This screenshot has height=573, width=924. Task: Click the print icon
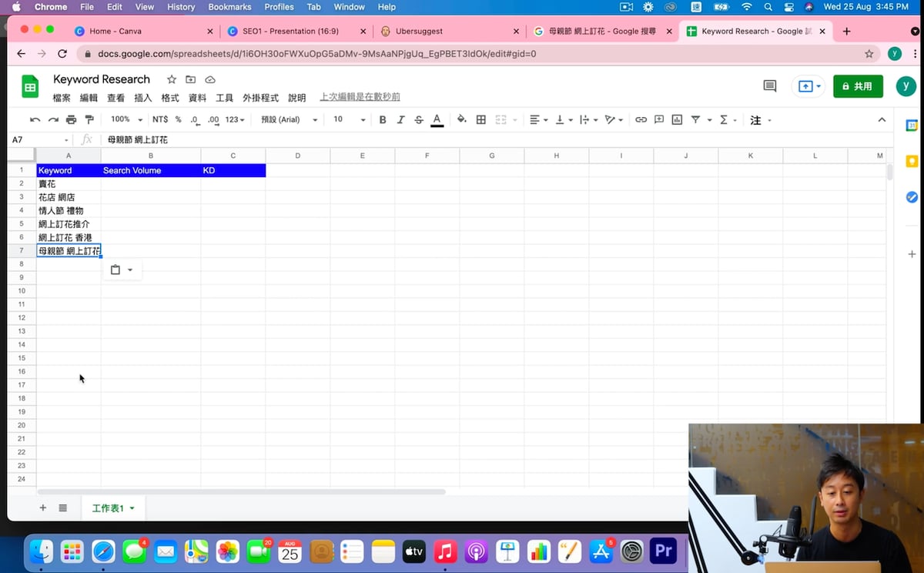(x=71, y=120)
